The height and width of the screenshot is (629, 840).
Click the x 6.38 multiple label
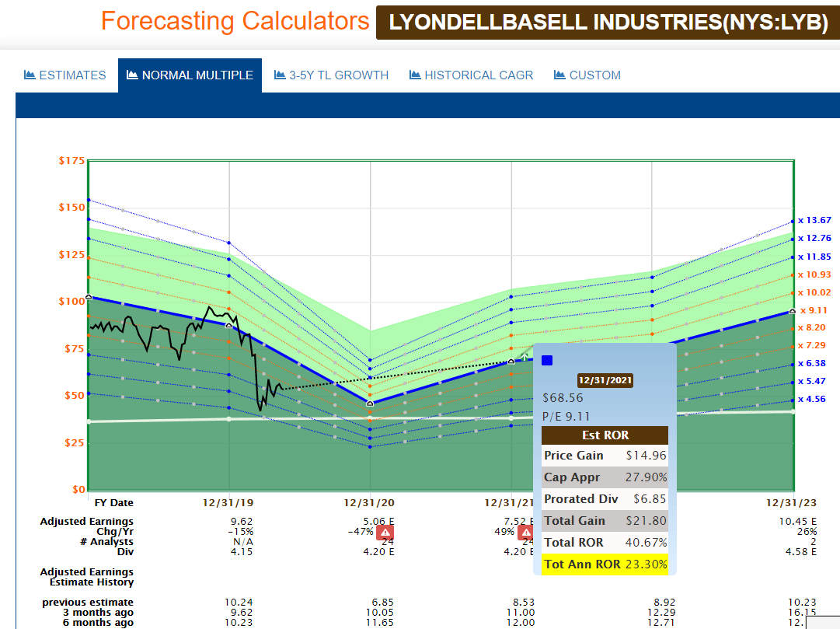(x=811, y=364)
